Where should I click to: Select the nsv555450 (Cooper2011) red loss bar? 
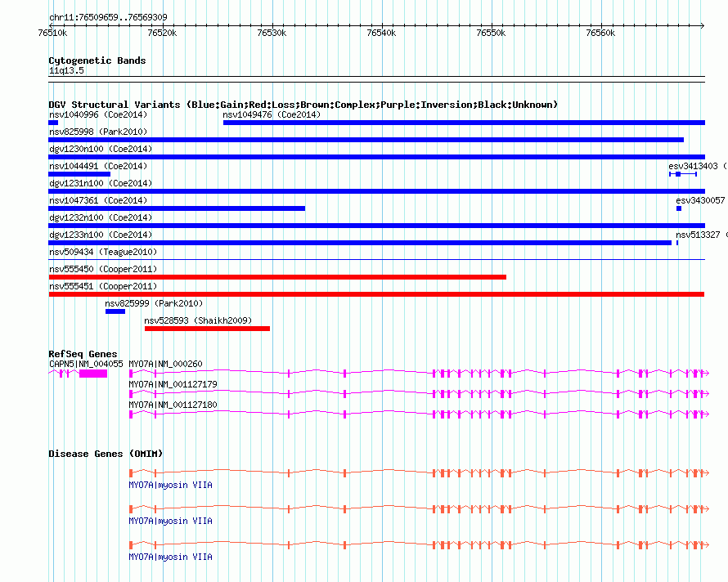coord(277,277)
